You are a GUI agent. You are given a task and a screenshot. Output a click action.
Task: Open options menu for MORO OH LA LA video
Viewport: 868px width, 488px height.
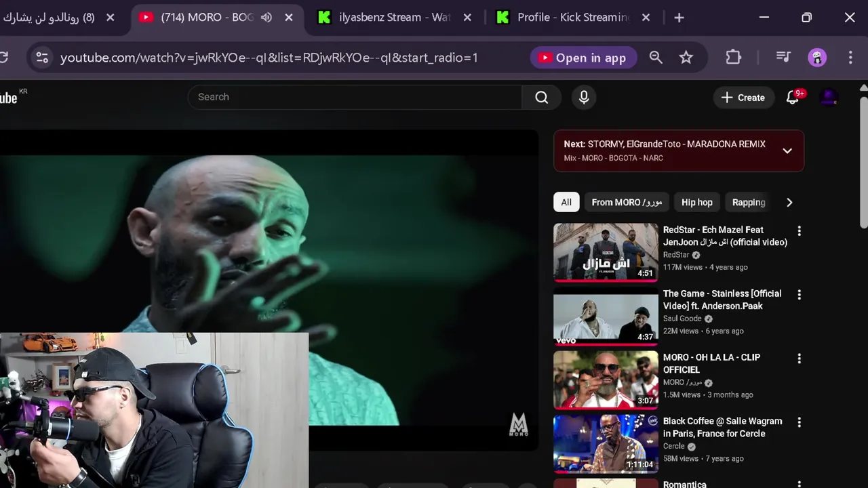[799, 359]
